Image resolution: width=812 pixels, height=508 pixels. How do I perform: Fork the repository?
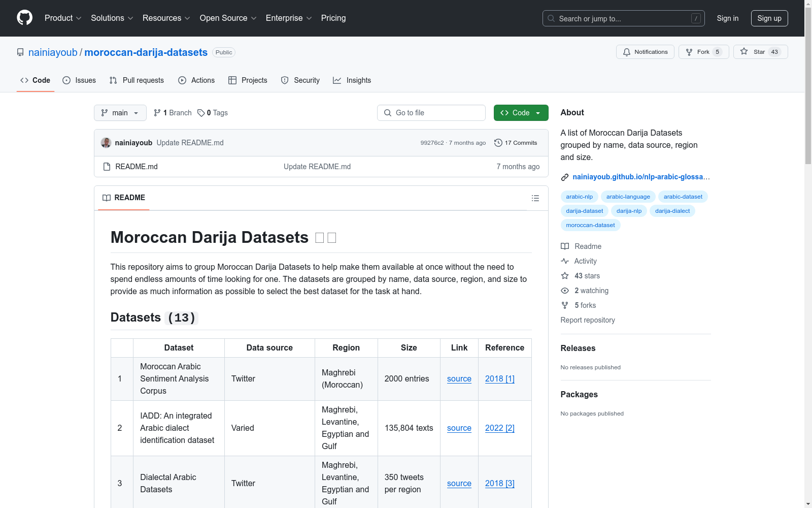pos(703,52)
